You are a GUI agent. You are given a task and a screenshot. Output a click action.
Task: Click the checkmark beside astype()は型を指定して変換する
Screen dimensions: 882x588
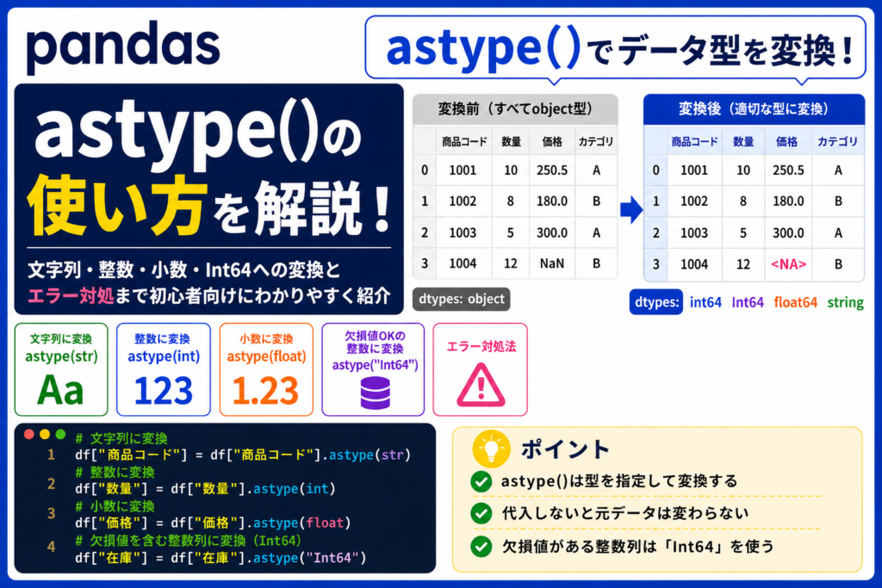point(481,482)
